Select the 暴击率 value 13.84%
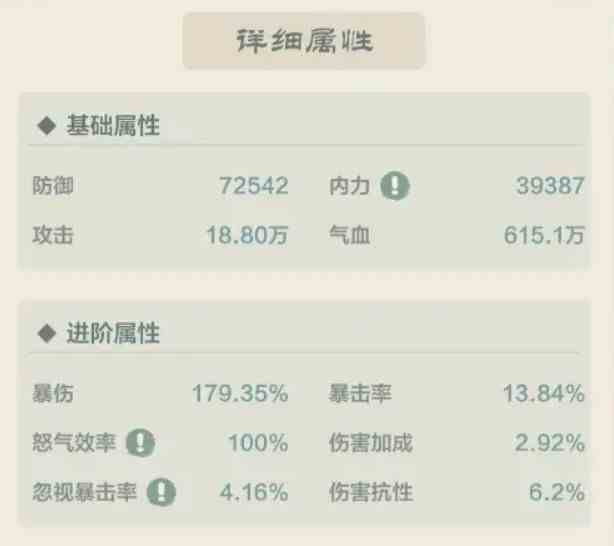 (x=544, y=393)
